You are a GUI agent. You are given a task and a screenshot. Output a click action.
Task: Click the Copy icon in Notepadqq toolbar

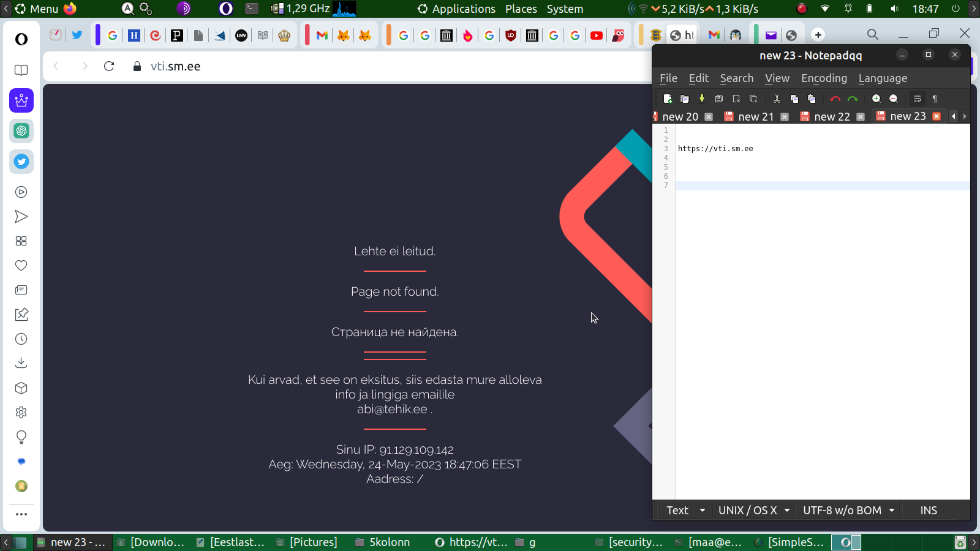coord(794,99)
